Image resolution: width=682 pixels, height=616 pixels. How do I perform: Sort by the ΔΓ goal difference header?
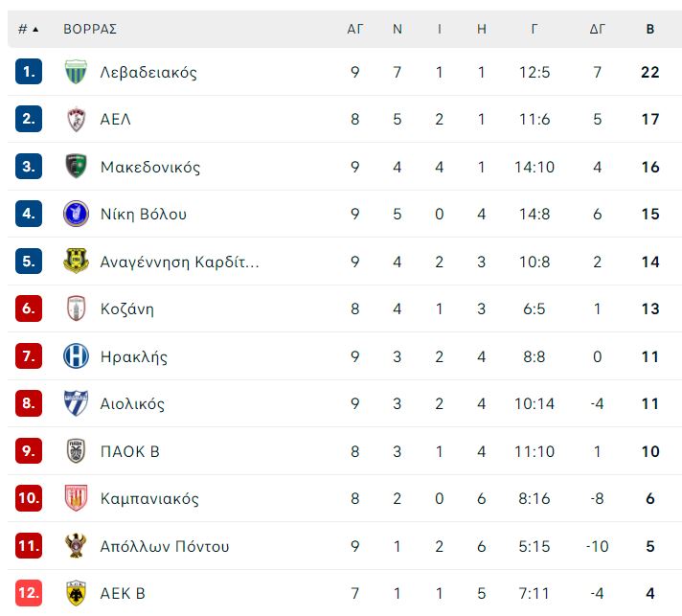(x=597, y=29)
